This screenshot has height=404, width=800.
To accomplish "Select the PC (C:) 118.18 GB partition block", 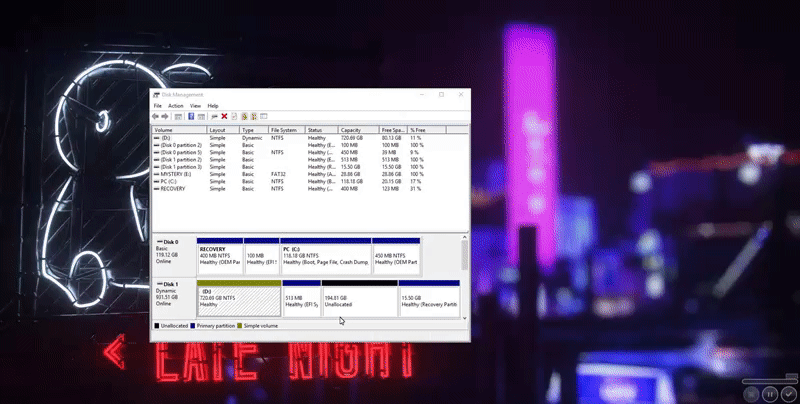I will tap(326, 256).
